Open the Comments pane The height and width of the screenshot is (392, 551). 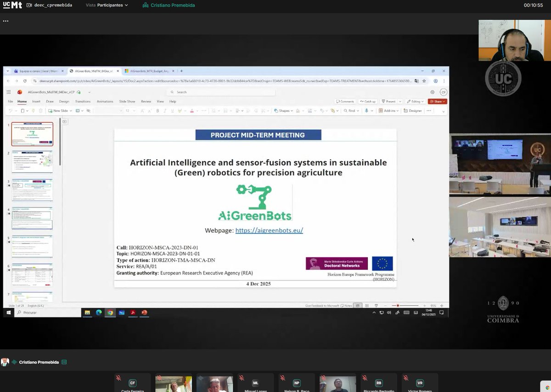point(345,101)
